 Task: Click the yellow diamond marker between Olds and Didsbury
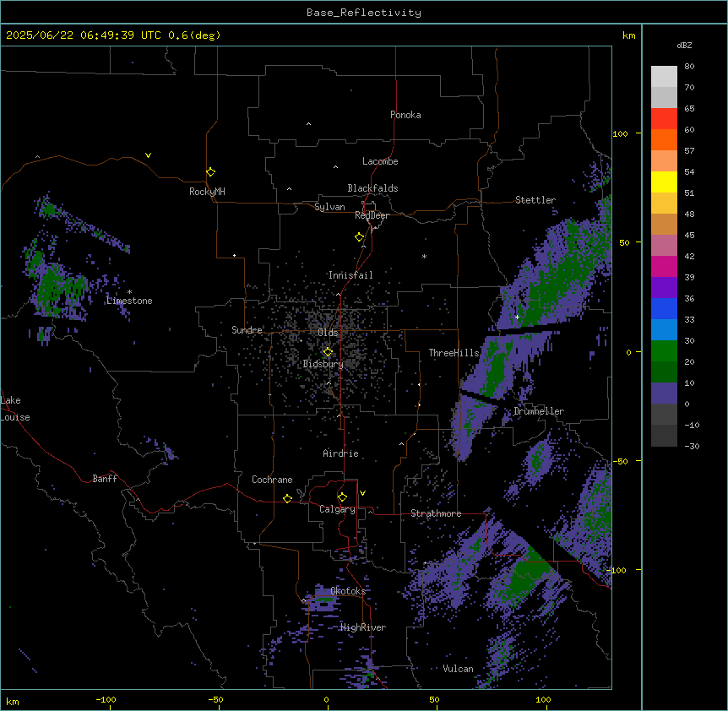pyautogui.click(x=328, y=352)
